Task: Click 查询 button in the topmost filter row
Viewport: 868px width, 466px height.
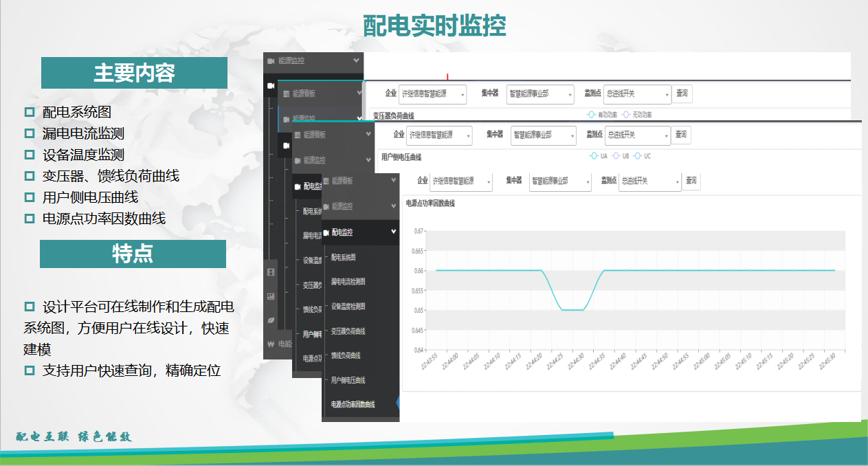Action: (x=681, y=93)
